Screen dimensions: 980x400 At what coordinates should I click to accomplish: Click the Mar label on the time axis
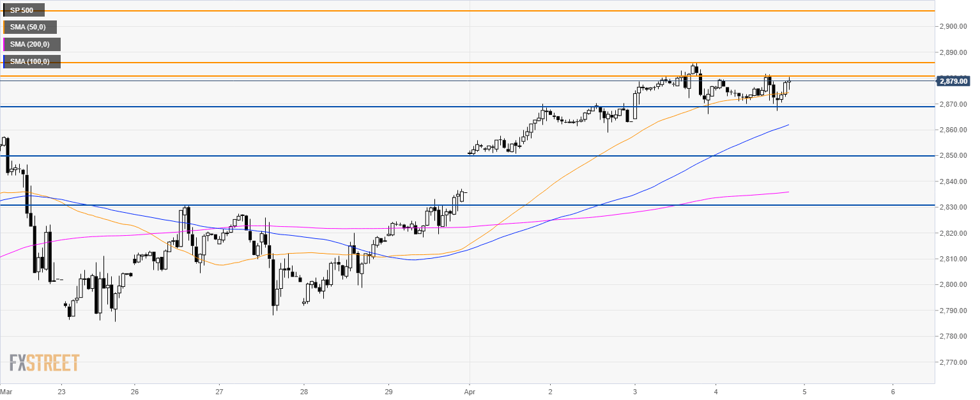6,390
